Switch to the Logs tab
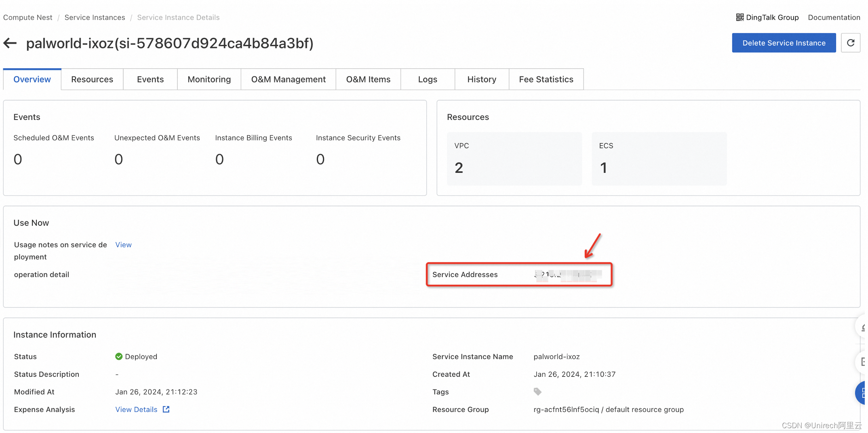Screen dimensions: 868x433 (x=428, y=79)
